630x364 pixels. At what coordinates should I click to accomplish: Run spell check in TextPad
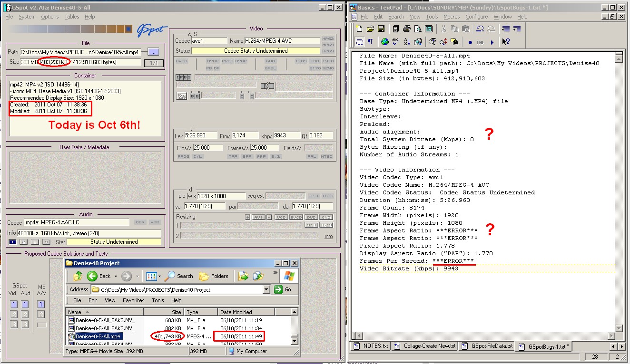(x=395, y=42)
